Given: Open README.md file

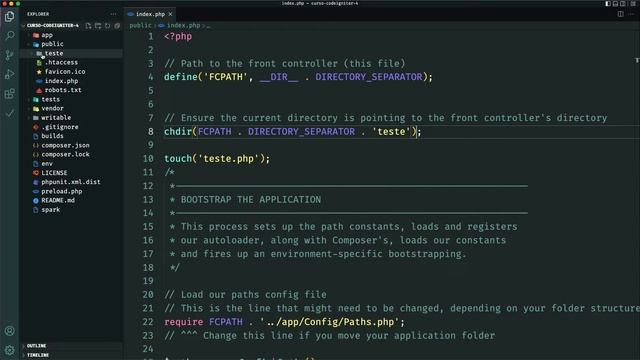Looking at the screenshot, I should pos(58,200).
